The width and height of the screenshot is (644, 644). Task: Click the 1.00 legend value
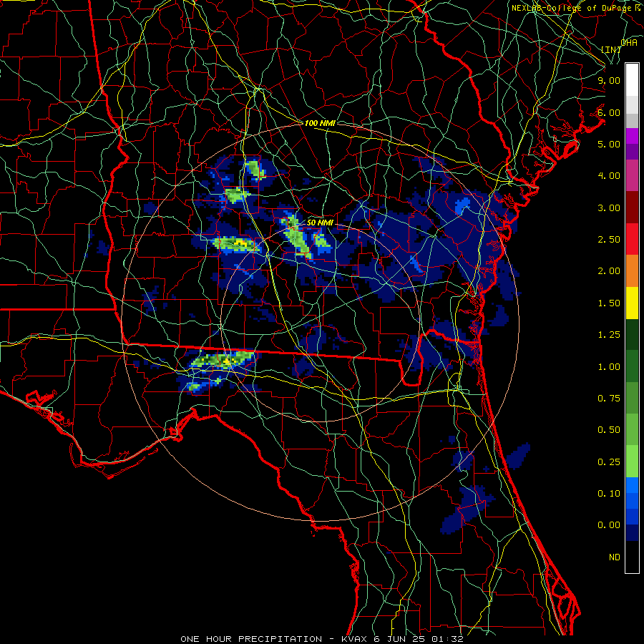click(609, 367)
